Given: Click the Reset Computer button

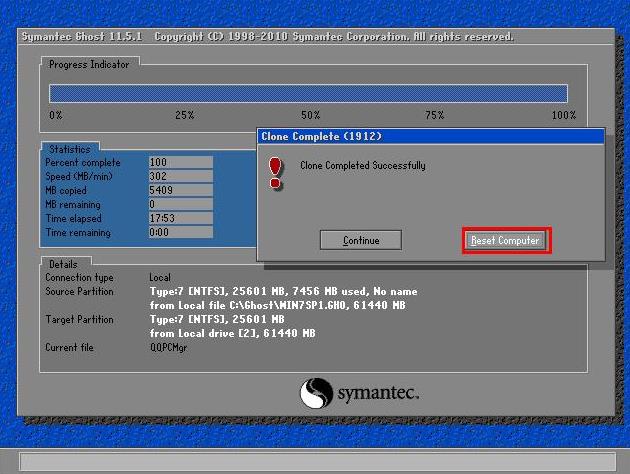Looking at the screenshot, I should (x=506, y=240).
